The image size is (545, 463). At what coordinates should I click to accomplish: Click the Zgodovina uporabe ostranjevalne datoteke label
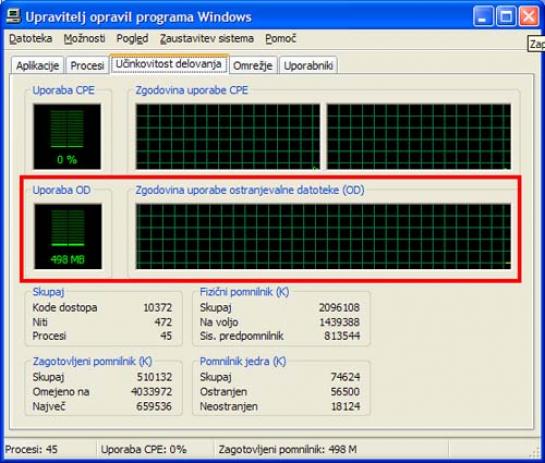click(250, 190)
